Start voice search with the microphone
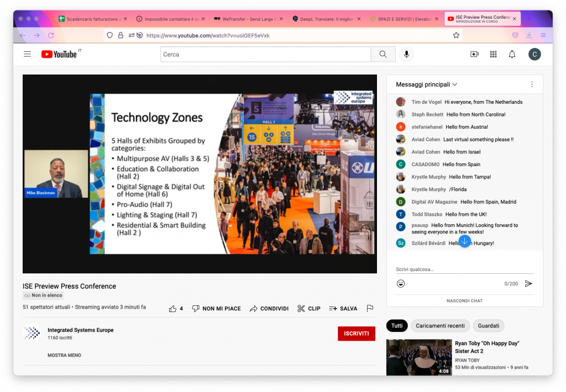Screen dimensions: 566x392 pyautogui.click(x=406, y=54)
